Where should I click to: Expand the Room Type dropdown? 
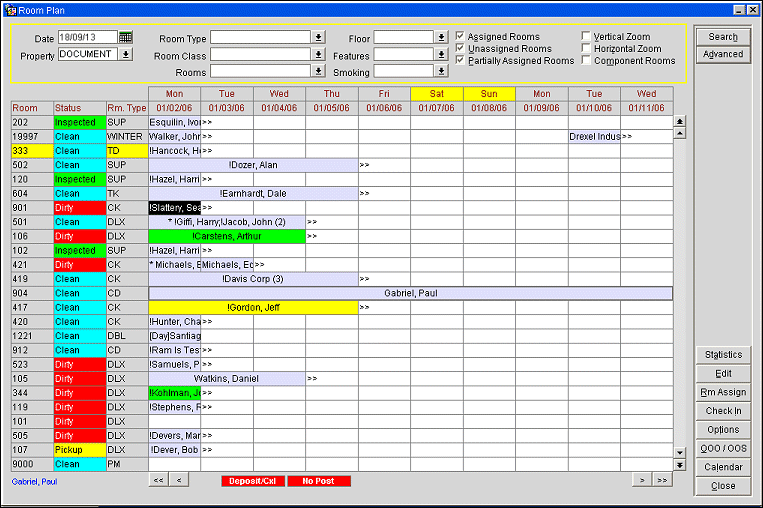point(318,38)
